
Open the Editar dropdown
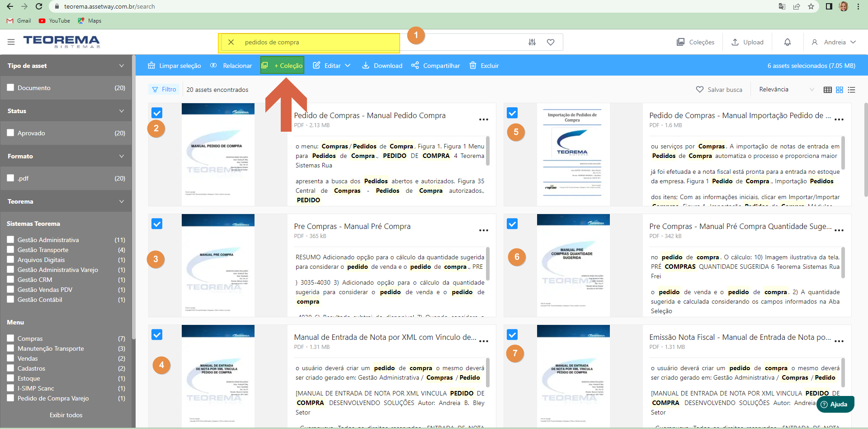coord(332,66)
